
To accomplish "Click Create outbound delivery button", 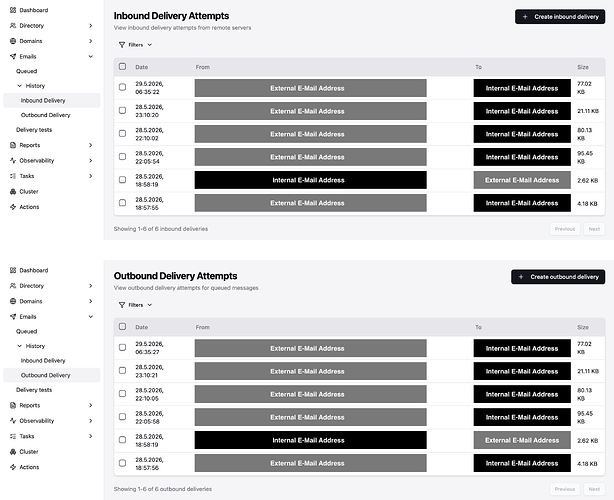I will pyautogui.click(x=558, y=277).
